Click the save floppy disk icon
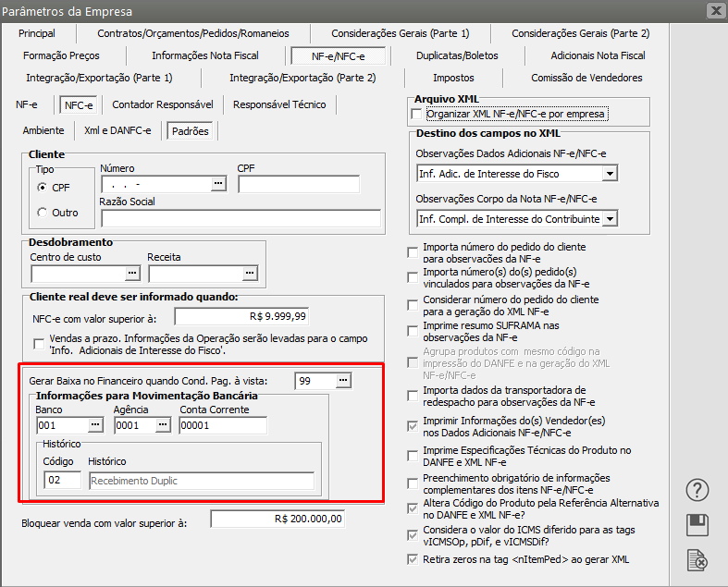Viewport: 728px width, 587px height. pyautogui.click(x=699, y=525)
